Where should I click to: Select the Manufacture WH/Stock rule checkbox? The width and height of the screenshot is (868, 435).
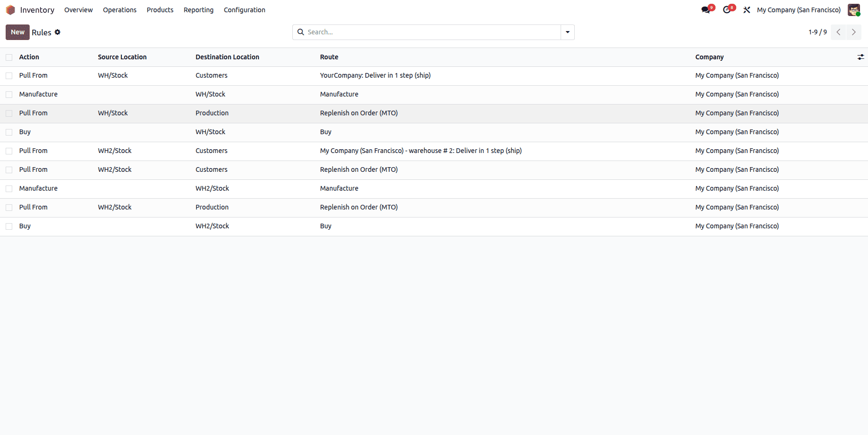tap(9, 95)
